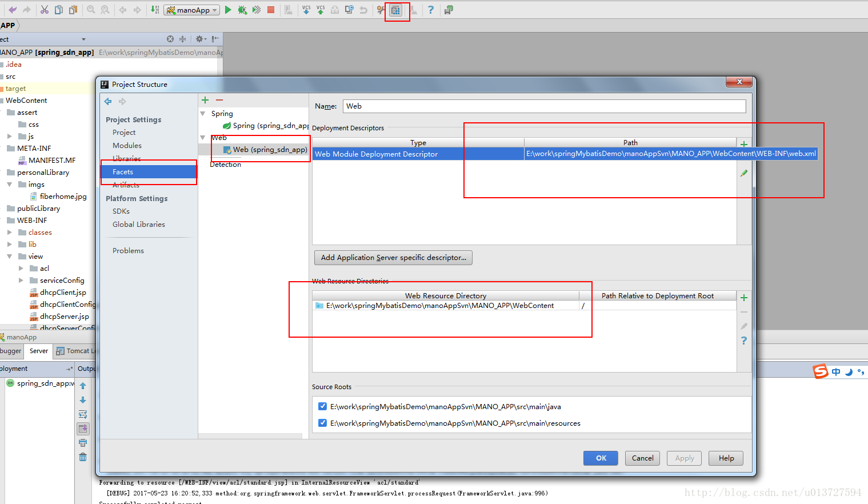Open Project panel gear settings
868x504 pixels.
click(x=201, y=39)
